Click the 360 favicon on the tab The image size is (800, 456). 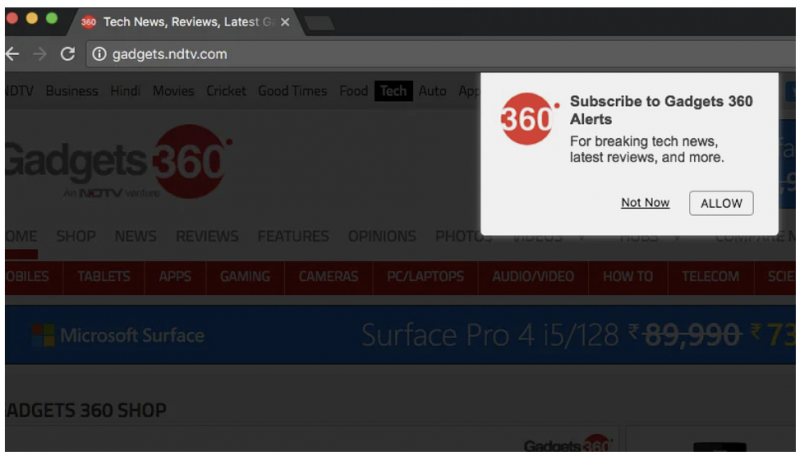tap(88, 22)
